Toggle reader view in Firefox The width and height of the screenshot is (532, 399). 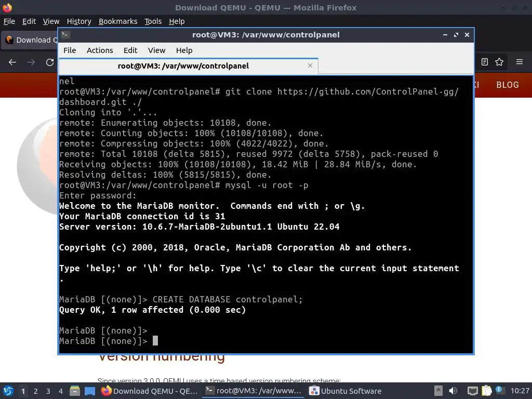click(485, 62)
